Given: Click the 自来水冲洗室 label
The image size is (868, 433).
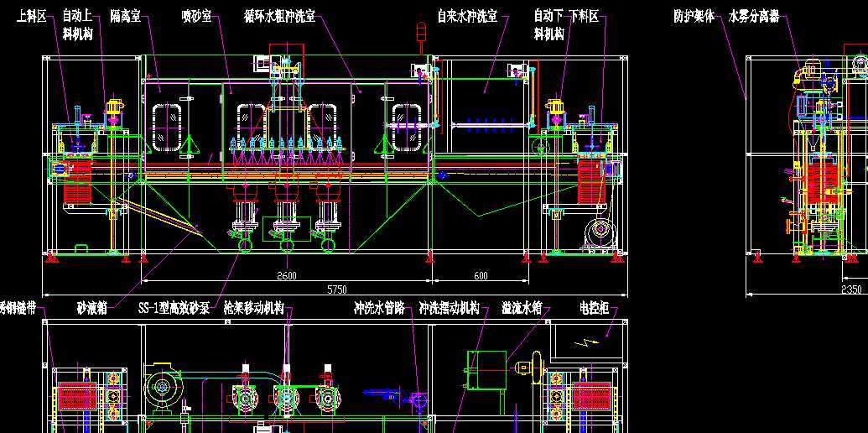Looking at the screenshot, I should coord(467,17).
